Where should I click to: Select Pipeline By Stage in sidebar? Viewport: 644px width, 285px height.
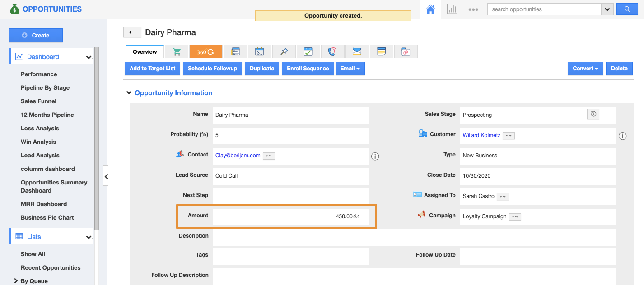[45, 88]
